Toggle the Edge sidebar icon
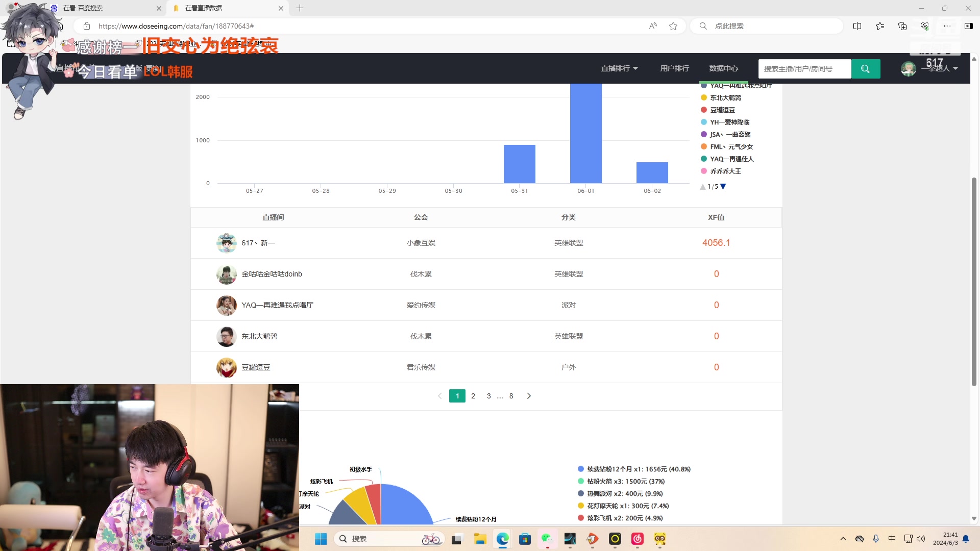Screen dimensions: 980x551 [x=968, y=26]
